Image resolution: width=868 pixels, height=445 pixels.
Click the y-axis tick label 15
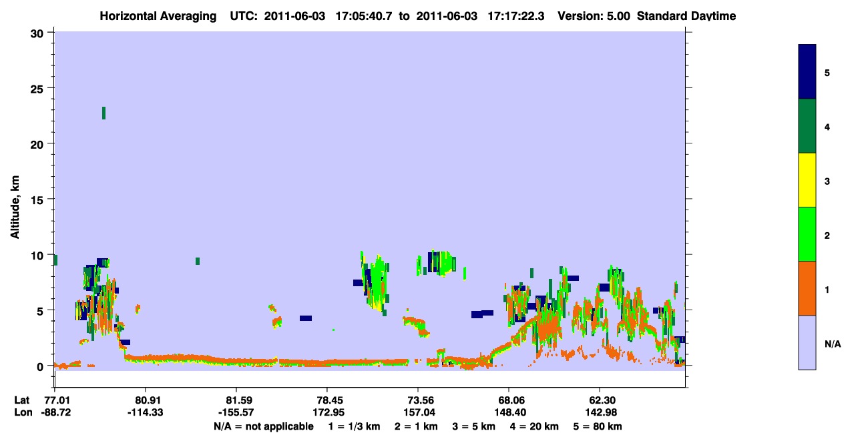tap(39, 199)
